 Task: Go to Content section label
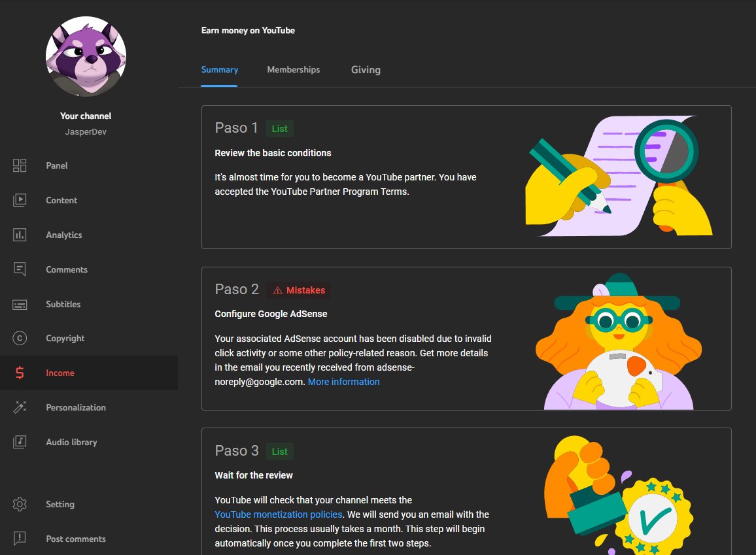tap(61, 201)
